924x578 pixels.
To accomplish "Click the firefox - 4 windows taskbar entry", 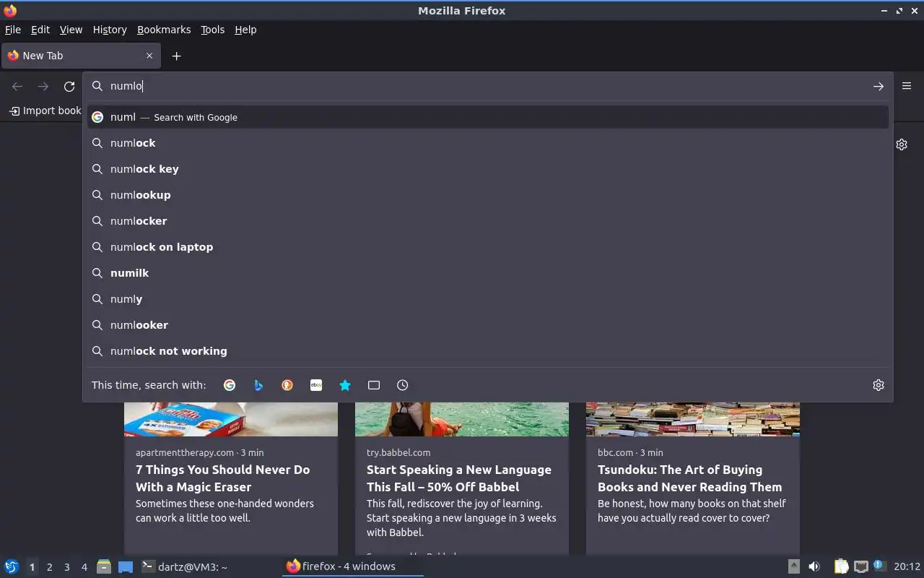I will point(352,566).
